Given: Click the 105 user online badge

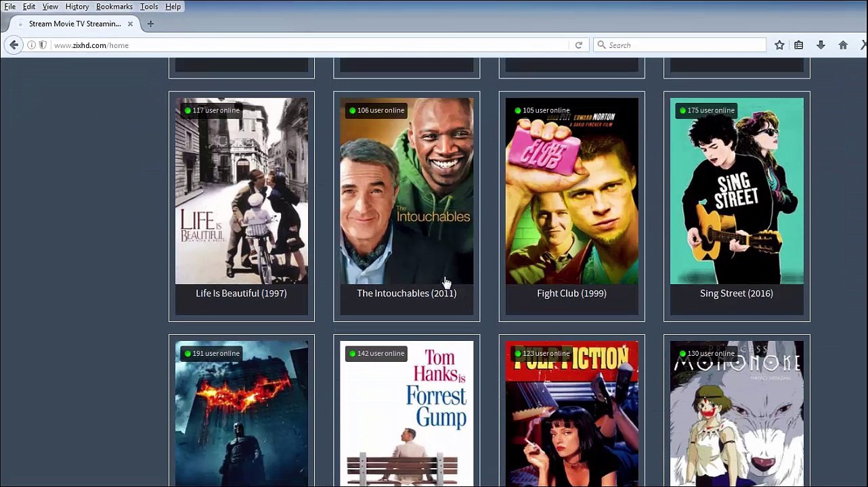Looking at the screenshot, I should [542, 110].
